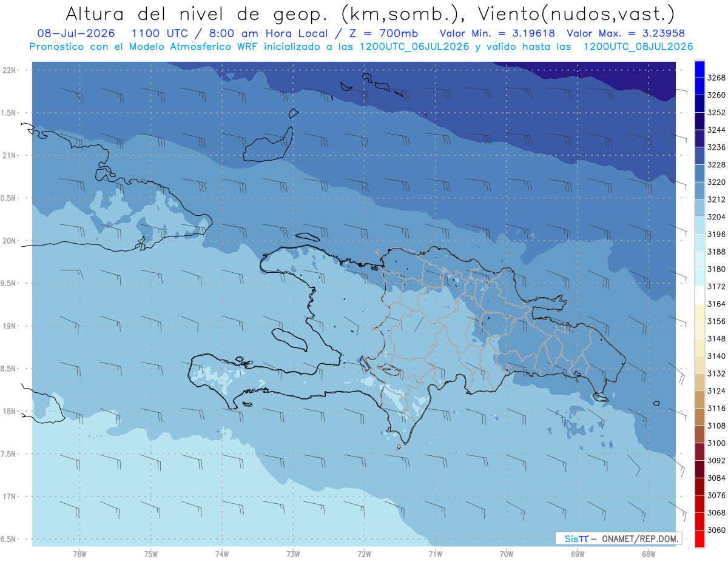Click the '1100 UTC' time text

click(159, 33)
